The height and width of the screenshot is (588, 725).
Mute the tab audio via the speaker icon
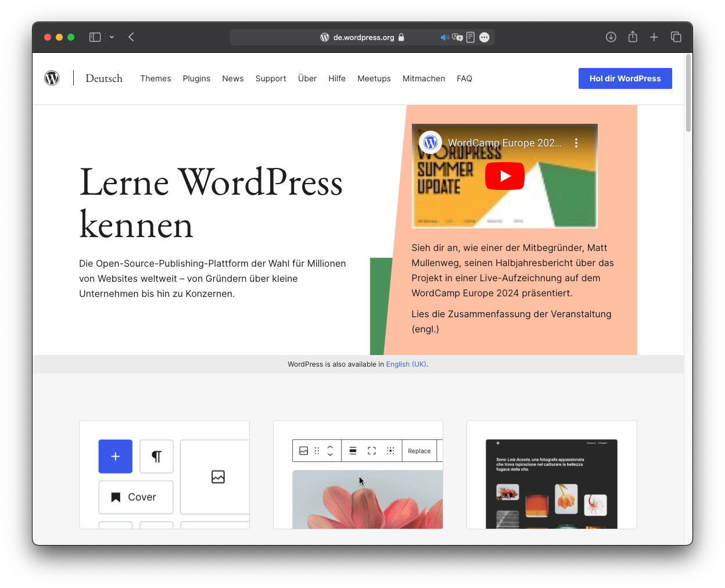(x=445, y=37)
